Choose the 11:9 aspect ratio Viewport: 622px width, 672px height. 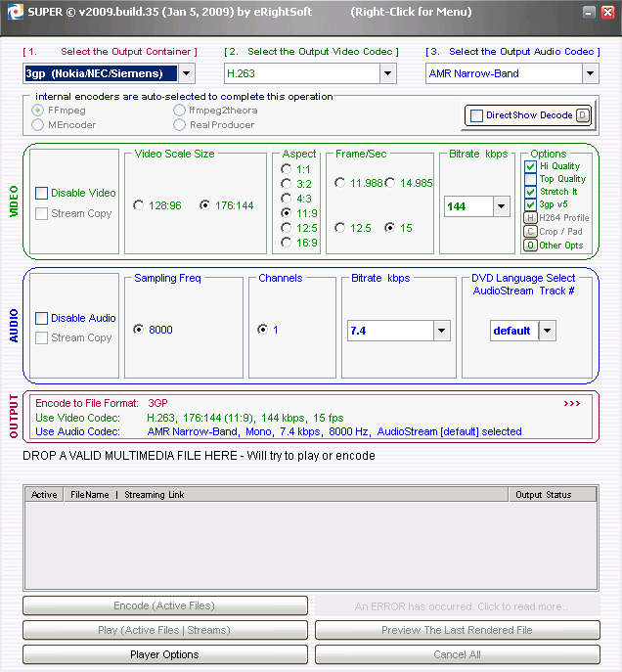pyautogui.click(x=286, y=212)
